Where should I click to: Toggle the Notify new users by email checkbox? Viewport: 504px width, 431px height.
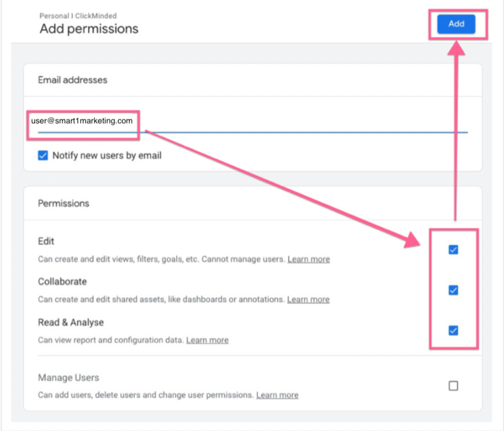coord(43,155)
